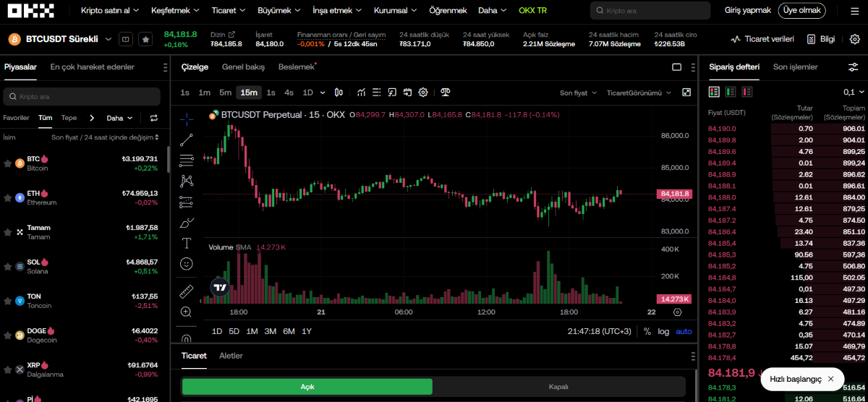The width and height of the screenshot is (868, 402).
Task: Open the TicaretGörünümü dropdown
Action: (x=639, y=93)
